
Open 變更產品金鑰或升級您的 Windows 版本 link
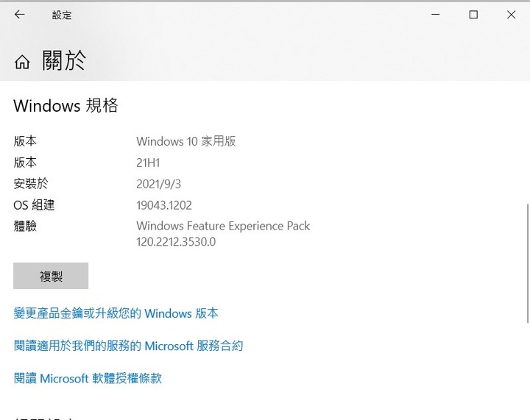point(116,313)
